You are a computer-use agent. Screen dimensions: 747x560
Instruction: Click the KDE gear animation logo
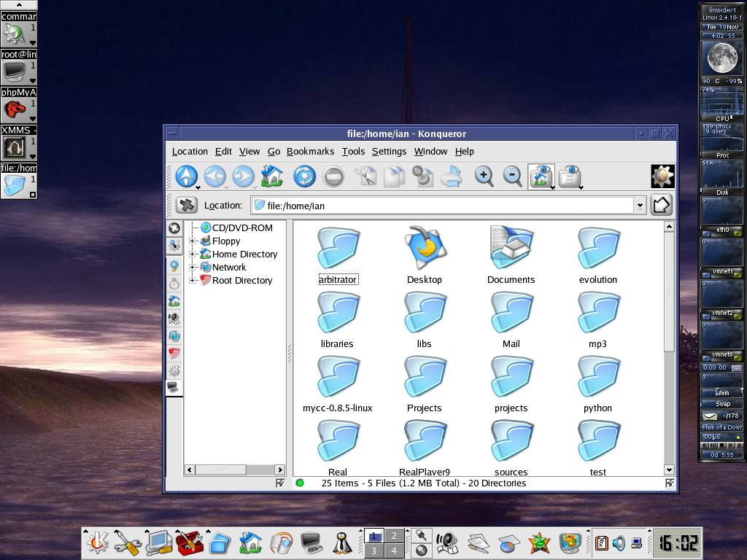tap(662, 176)
